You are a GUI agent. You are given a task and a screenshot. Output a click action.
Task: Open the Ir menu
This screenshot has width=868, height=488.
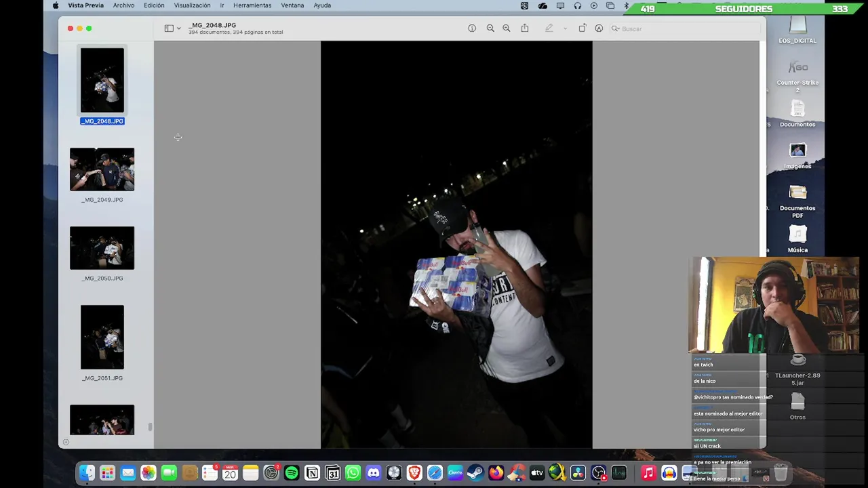point(222,5)
